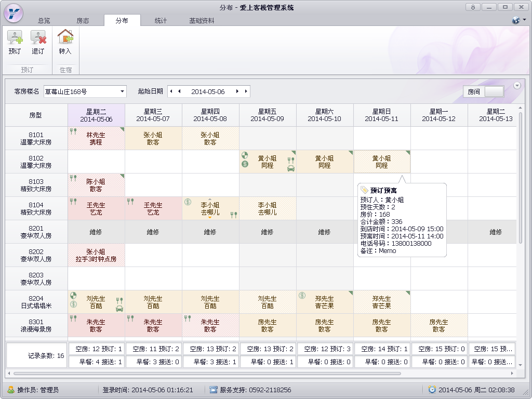Click the start date field 2014-05-06
The height and width of the screenshot is (399, 532).
coord(208,91)
